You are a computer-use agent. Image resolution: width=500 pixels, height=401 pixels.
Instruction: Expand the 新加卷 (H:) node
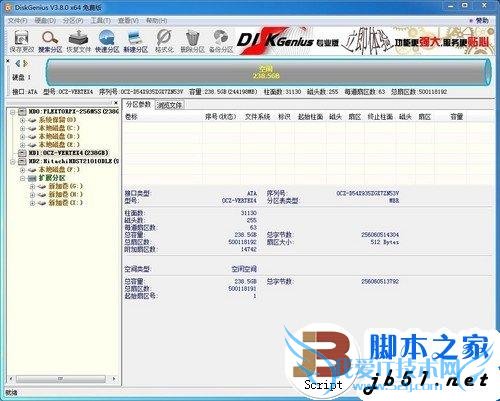(x=32, y=195)
